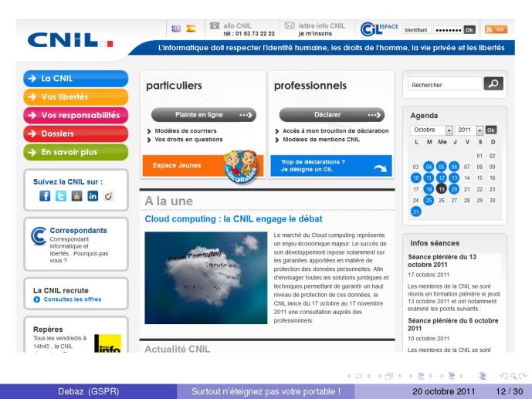Viewport: 532px width, 399px height.
Task: Open the Vos droits en questions link
Action: (188, 140)
